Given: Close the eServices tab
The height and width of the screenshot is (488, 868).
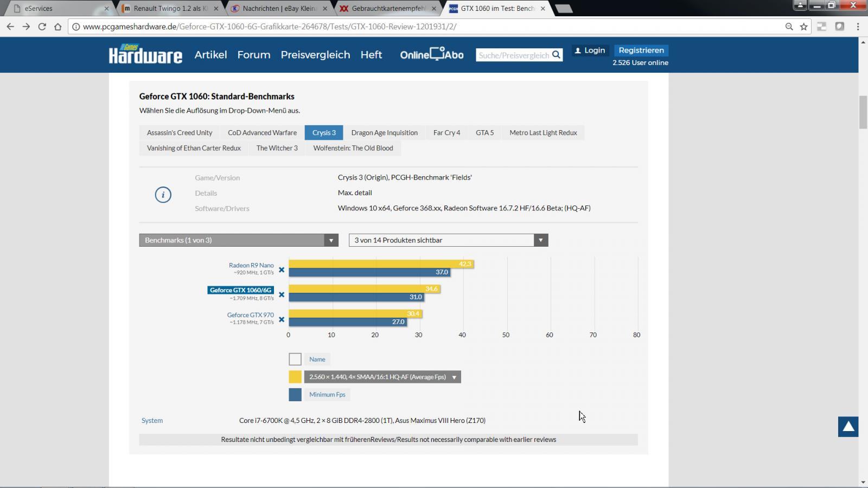Looking at the screenshot, I should coord(106,9).
